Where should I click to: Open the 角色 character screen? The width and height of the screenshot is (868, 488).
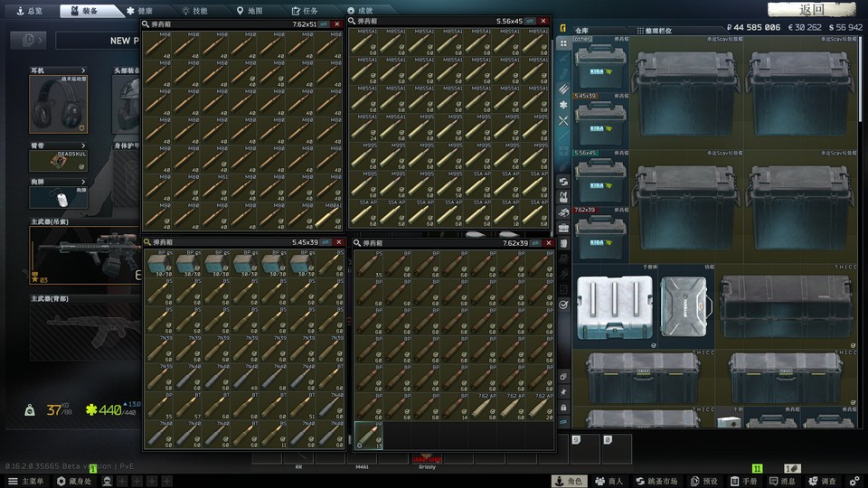coord(569,481)
